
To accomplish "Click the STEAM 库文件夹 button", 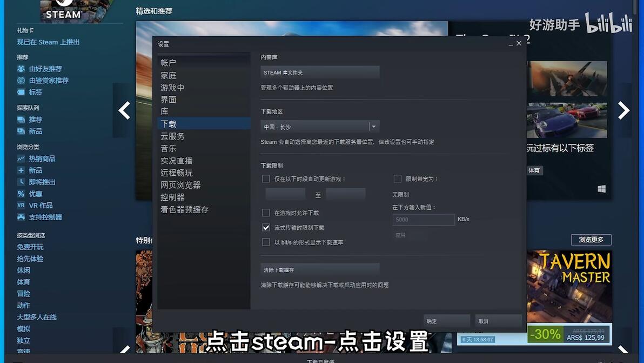I will [320, 72].
